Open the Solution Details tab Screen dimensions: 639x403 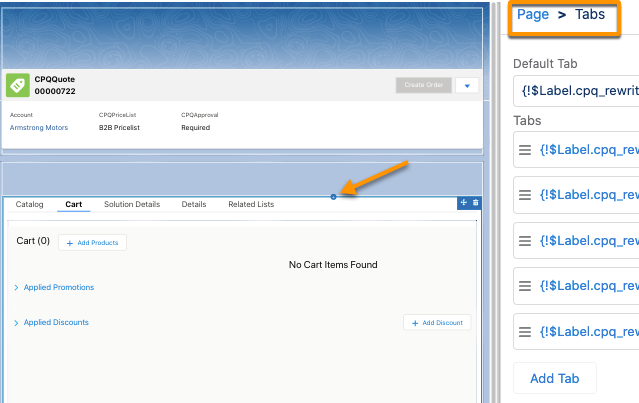132,204
